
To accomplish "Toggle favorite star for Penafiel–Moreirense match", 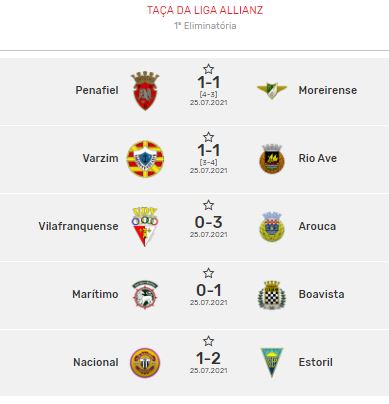I will pyautogui.click(x=208, y=69).
